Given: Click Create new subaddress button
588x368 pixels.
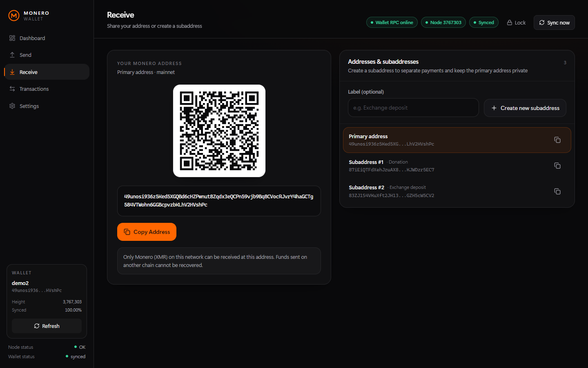Looking at the screenshot, I should tap(525, 108).
